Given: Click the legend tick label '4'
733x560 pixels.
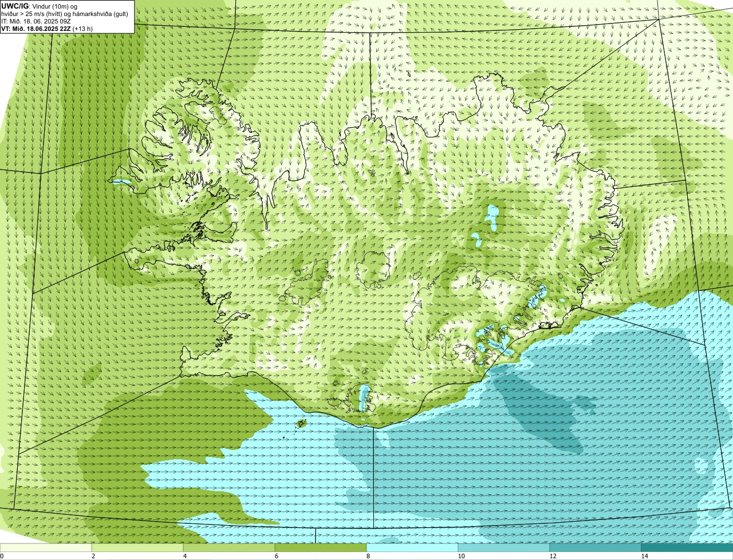Looking at the screenshot, I should tap(184, 556).
